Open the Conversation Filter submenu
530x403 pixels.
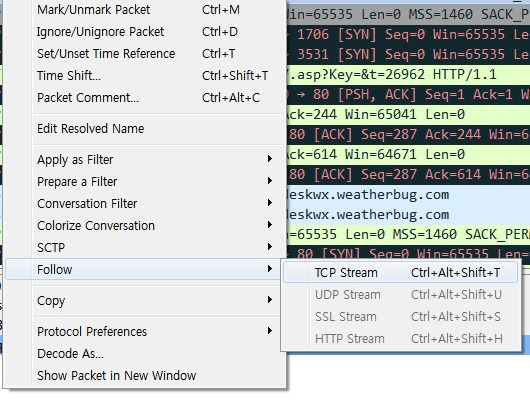point(144,204)
